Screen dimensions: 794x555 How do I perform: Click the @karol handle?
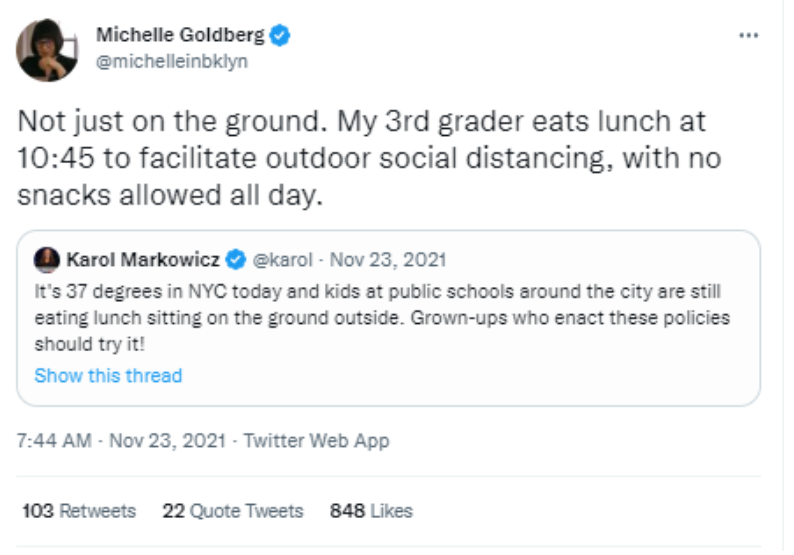282,261
